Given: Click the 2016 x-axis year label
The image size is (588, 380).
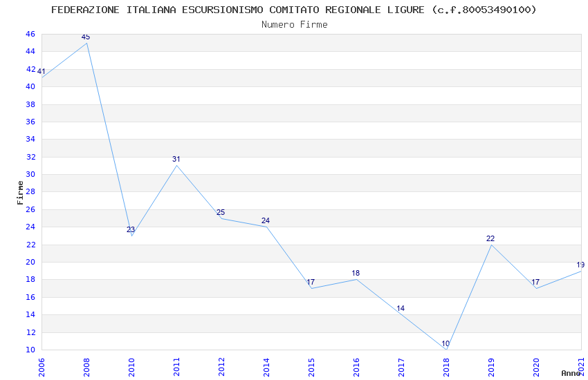Looking at the screenshot, I should (356, 368).
